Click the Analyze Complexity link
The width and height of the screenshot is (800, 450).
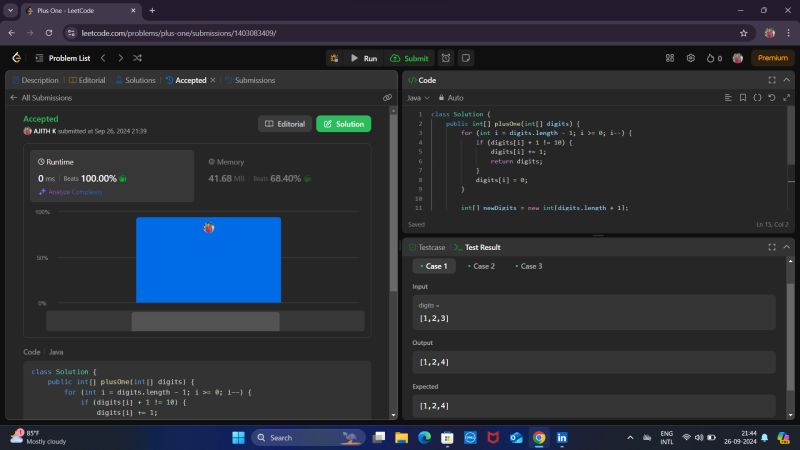pyautogui.click(x=70, y=191)
